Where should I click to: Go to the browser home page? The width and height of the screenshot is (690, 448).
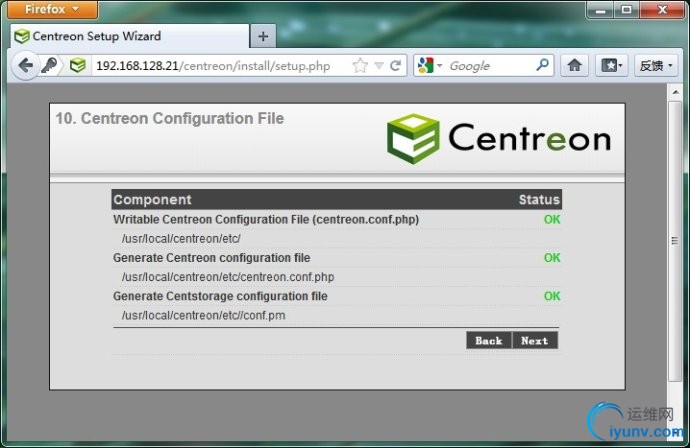pyautogui.click(x=574, y=66)
